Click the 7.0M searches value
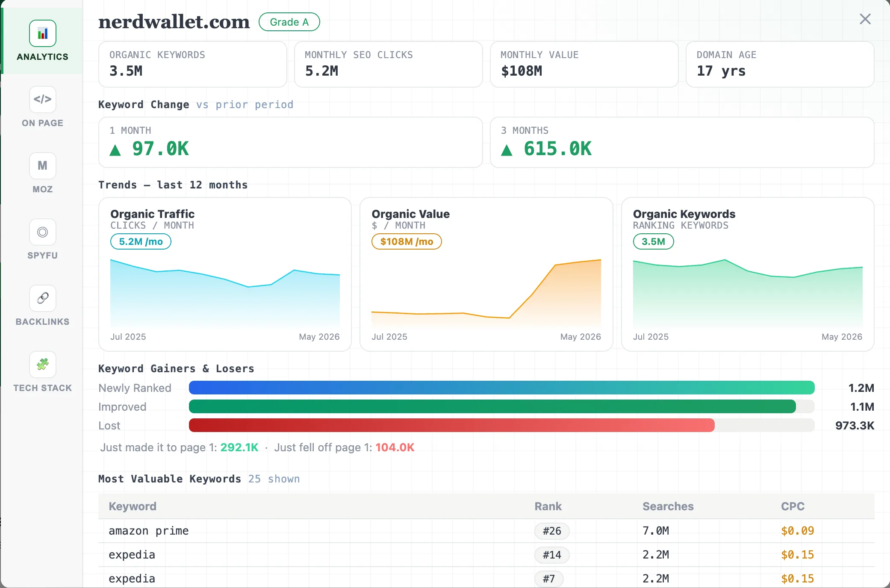Viewport: 890px width, 588px height. [x=656, y=531]
